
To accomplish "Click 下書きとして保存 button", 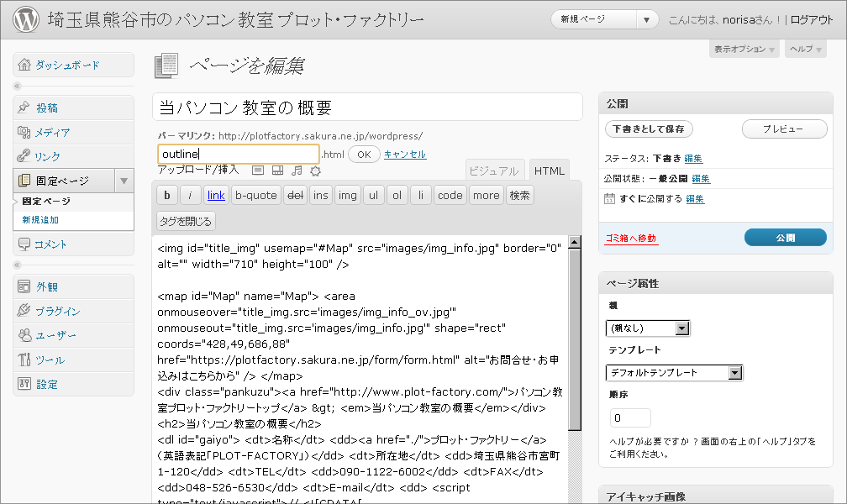I will pos(649,129).
